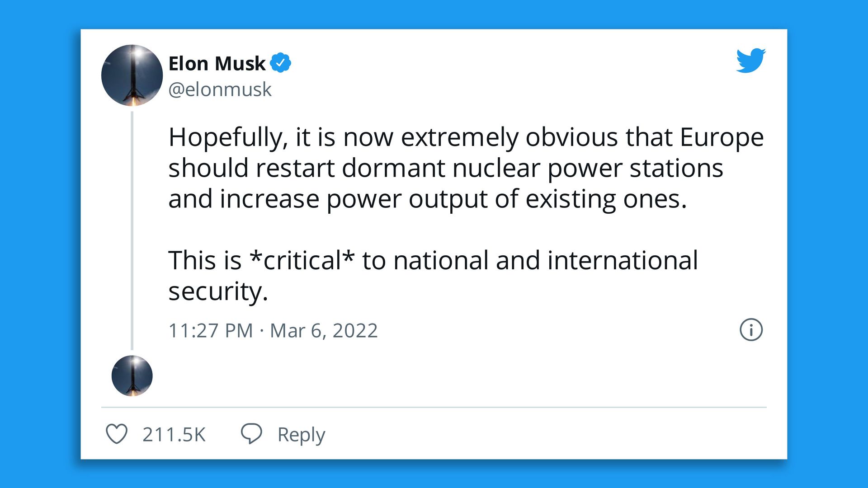Click the Twitter bird logo
This screenshot has height=488, width=868.
750,60
